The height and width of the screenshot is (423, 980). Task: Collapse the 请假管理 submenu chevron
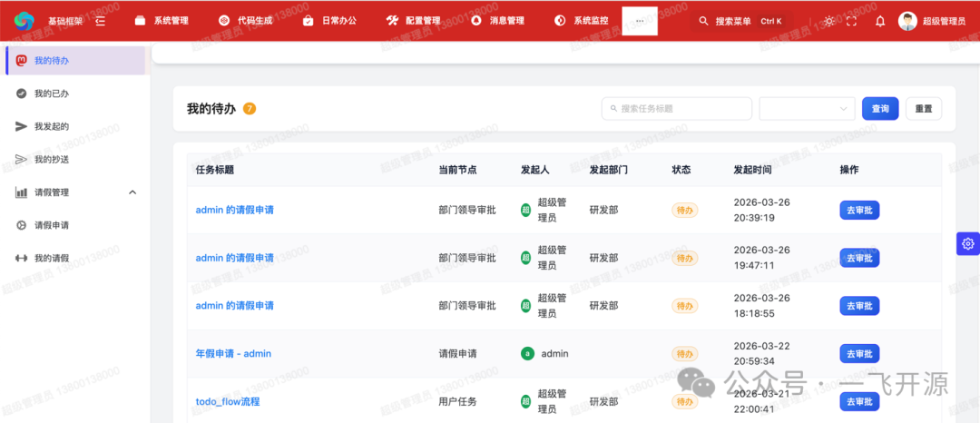pyautogui.click(x=132, y=192)
